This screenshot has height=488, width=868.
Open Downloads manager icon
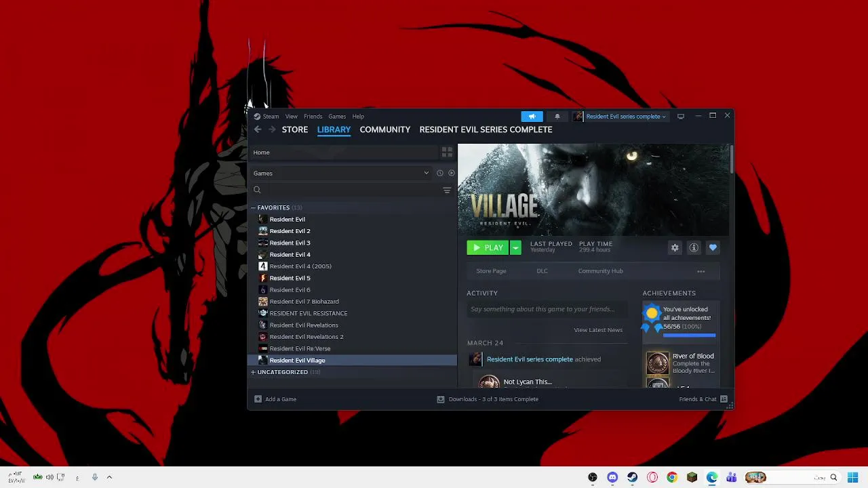pos(441,399)
